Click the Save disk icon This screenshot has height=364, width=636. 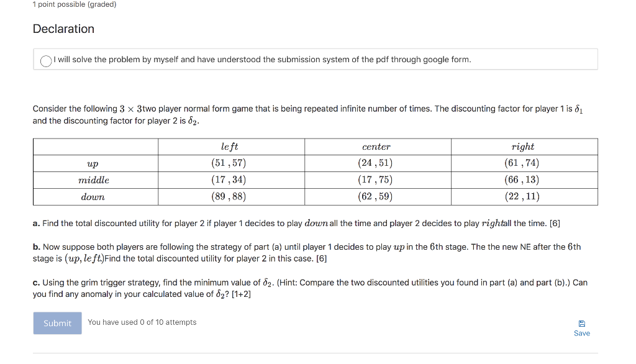tap(581, 322)
